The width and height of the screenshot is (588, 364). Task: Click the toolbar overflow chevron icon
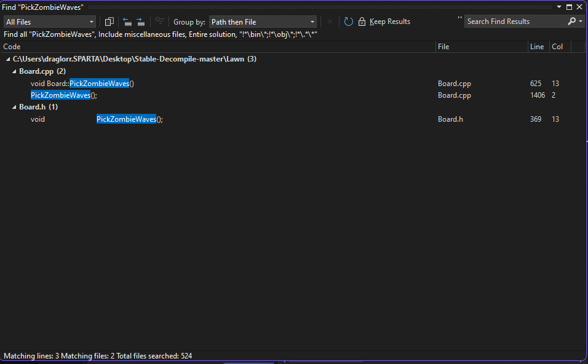pos(459,18)
